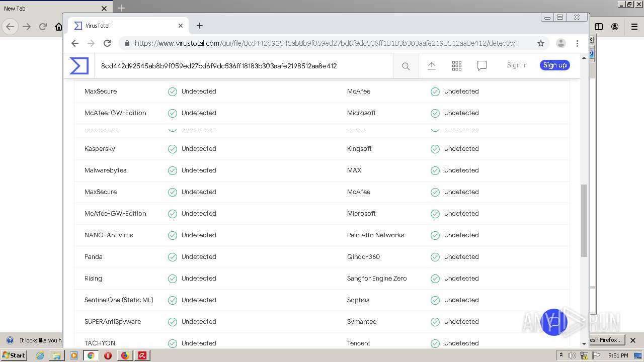
Task: Open Firefox hamburger menu in background window
Action: point(634,27)
